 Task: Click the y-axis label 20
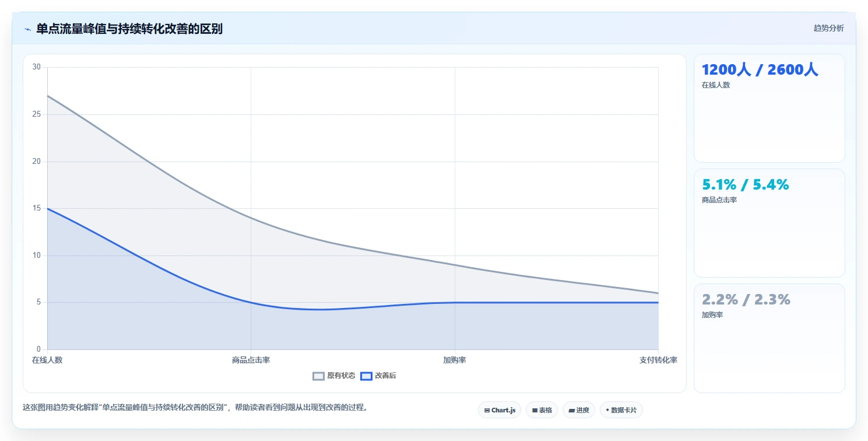(x=37, y=161)
